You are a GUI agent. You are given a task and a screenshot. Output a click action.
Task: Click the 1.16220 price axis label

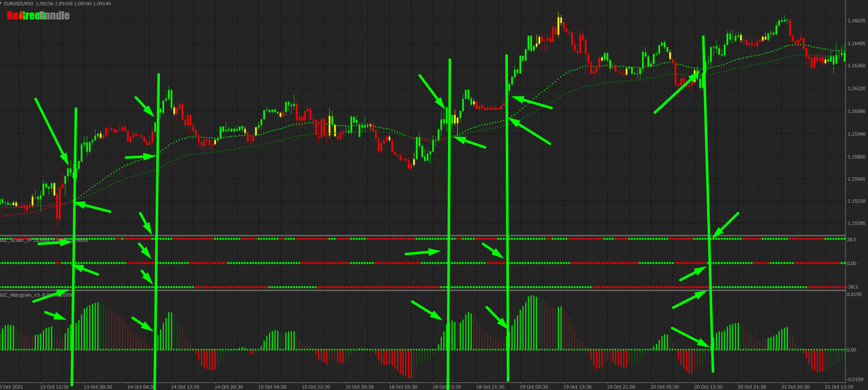point(856,88)
